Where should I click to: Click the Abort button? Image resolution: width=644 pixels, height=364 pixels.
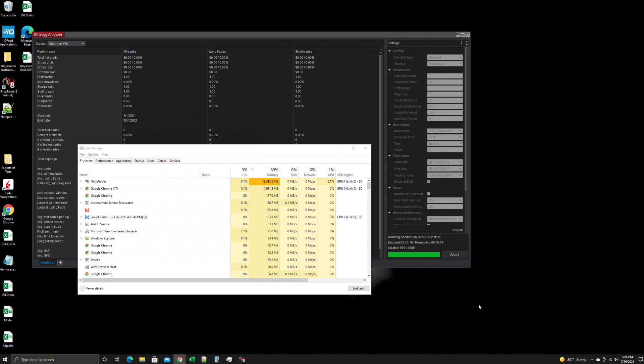pos(454,255)
